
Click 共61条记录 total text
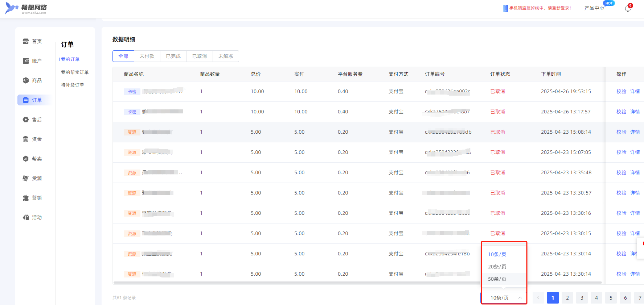click(124, 298)
